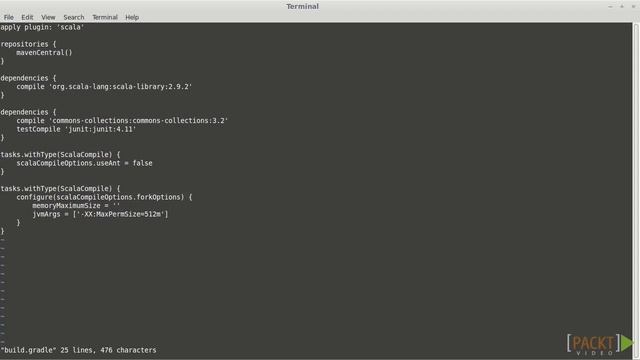The image size is (640, 360).
Task: Click the "mavenCentral()" line
Action: (x=44, y=53)
